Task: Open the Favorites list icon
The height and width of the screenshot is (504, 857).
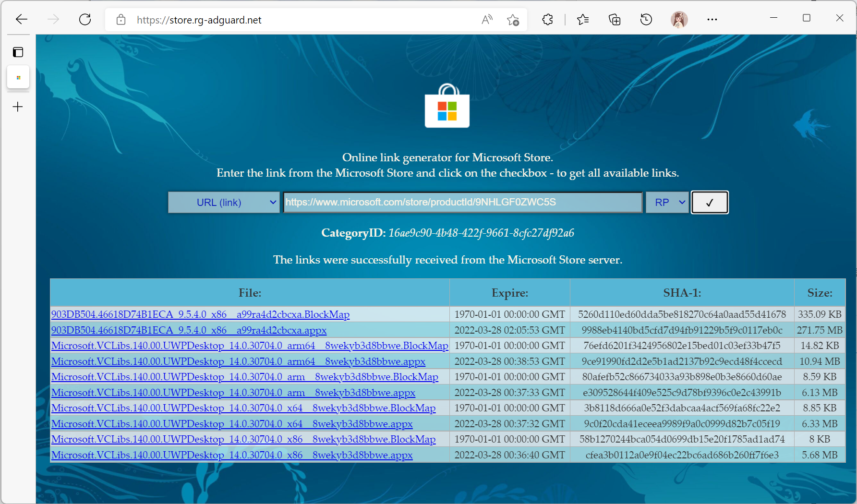Action: 583,20
